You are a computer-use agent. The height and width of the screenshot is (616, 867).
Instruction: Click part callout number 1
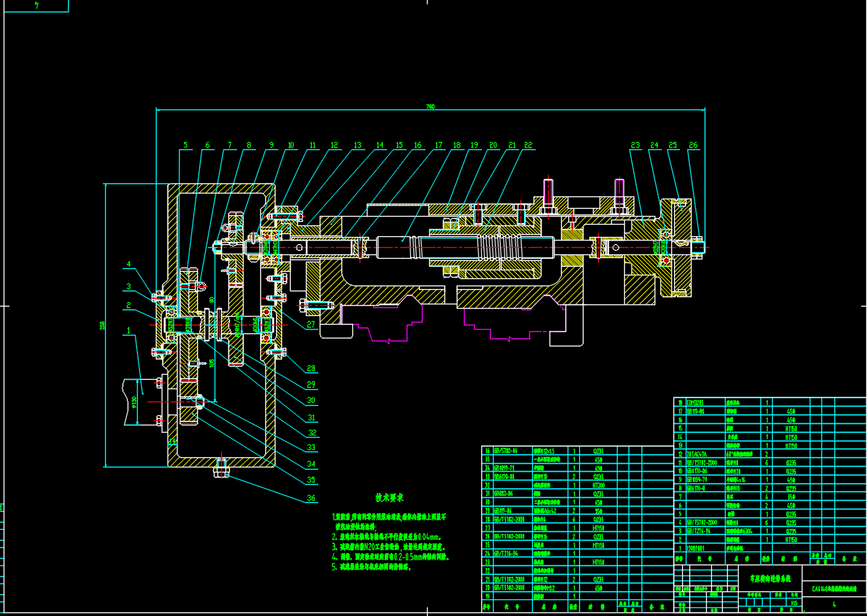pyautogui.click(x=129, y=331)
